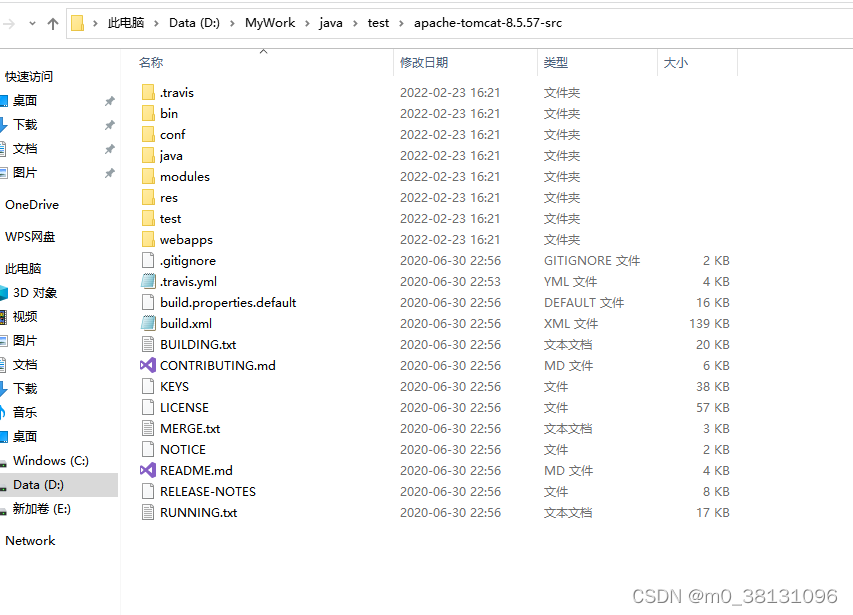853x615 pixels.
Task: Expand chevron after java in breadcrumb
Action: click(x=355, y=23)
